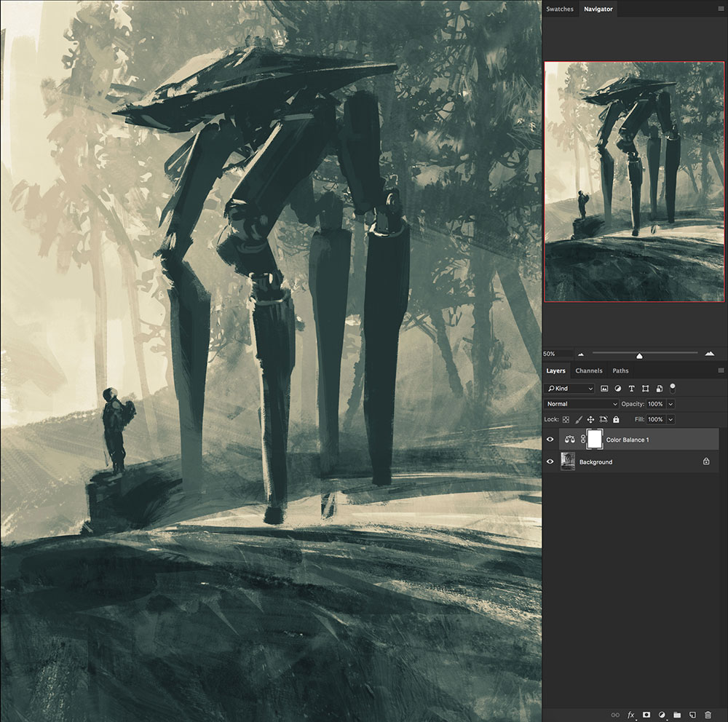Toggle layer filtering on/off switch
The image size is (728, 722).
tap(672, 388)
